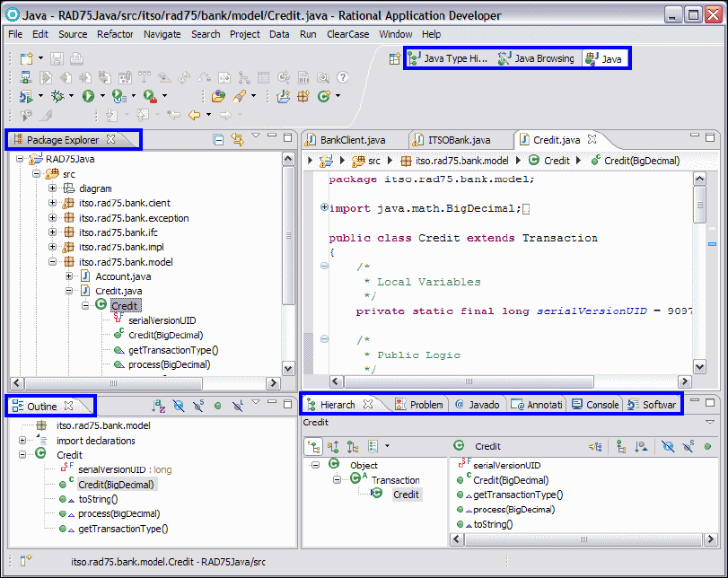The width and height of the screenshot is (728, 578).
Task: Click the New Java Class icon
Action: pos(323,96)
